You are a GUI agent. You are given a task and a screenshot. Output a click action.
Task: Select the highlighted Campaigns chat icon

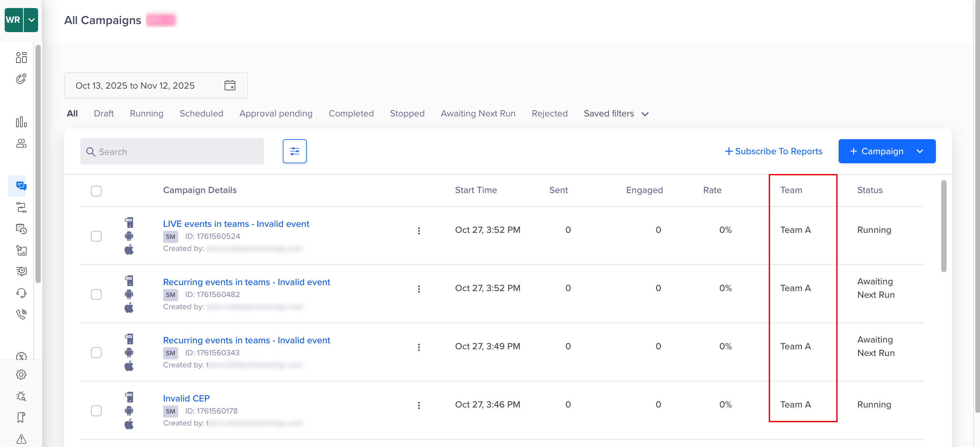(x=21, y=186)
